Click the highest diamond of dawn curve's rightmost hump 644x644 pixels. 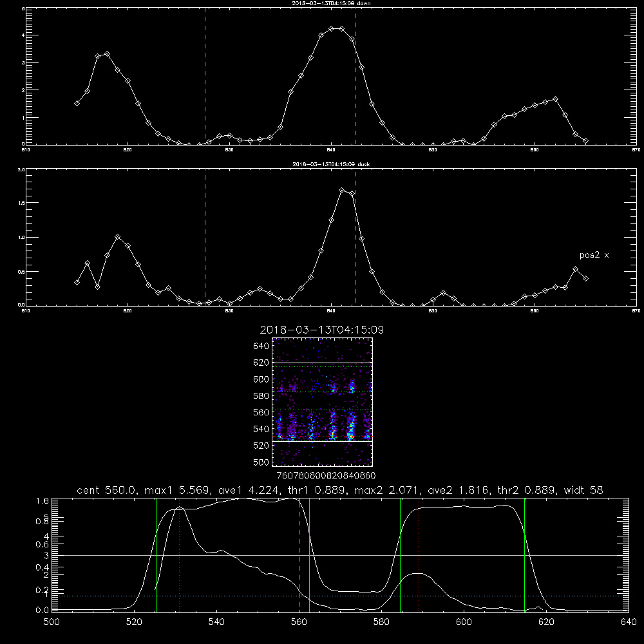(x=555, y=99)
